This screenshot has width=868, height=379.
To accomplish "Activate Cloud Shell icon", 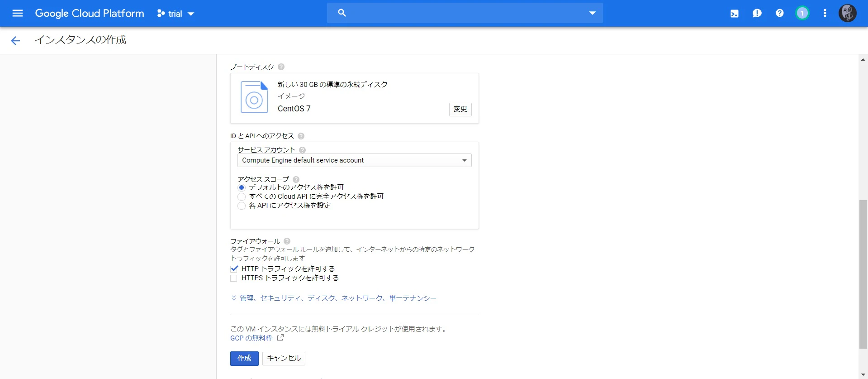I will point(735,14).
